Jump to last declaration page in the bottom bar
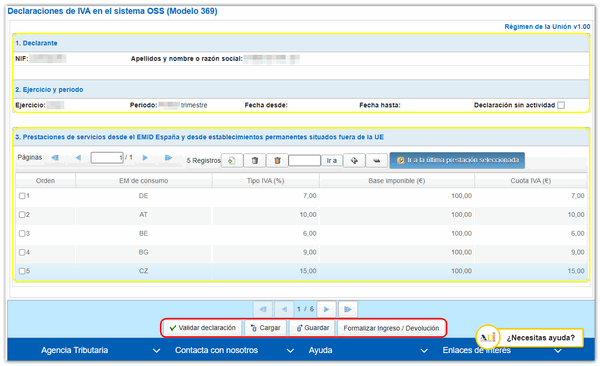Viewport: 600px width, 366px height. (x=347, y=309)
